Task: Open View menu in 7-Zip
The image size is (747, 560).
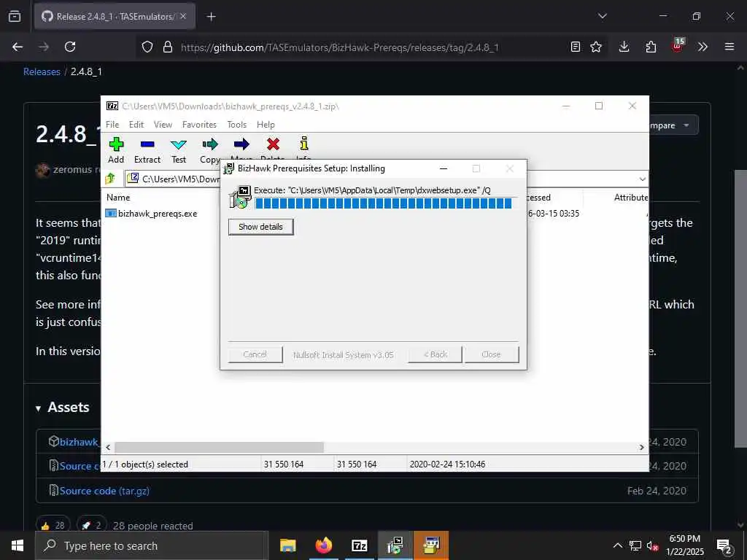Action: coord(163,124)
